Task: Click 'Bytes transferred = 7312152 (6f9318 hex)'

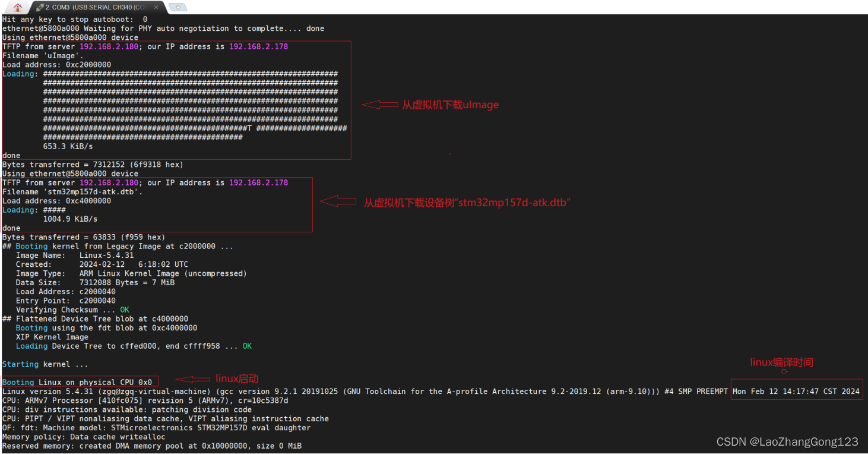Action: click(93, 165)
